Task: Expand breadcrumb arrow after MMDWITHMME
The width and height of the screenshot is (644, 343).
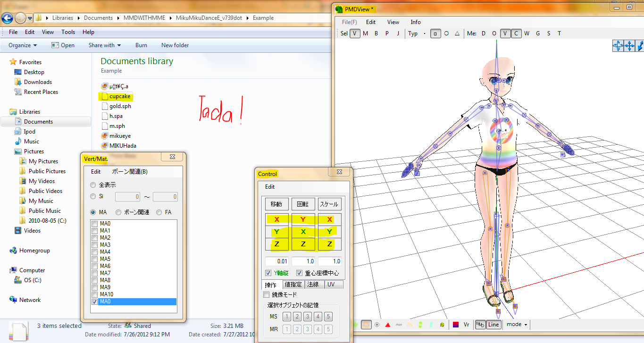Action: [171, 18]
